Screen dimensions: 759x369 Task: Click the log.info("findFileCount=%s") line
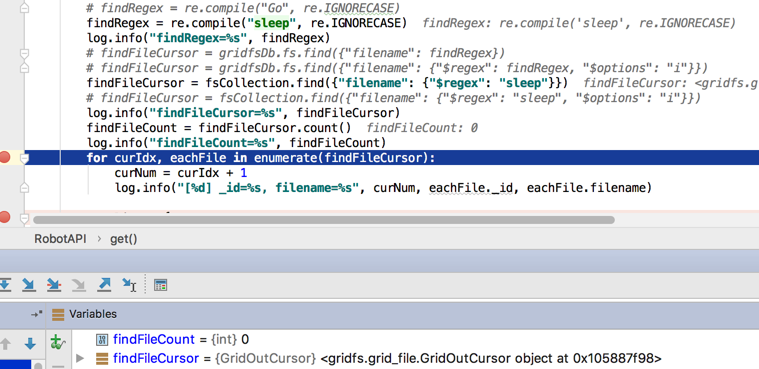click(236, 143)
